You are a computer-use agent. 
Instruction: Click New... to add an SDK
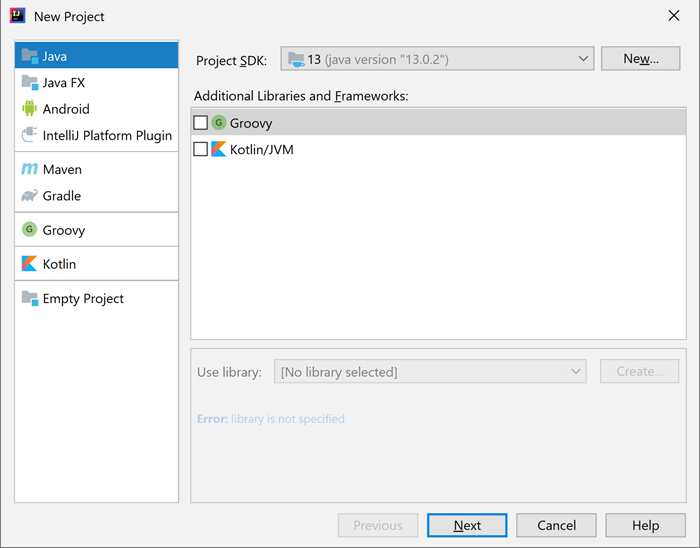(640, 59)
